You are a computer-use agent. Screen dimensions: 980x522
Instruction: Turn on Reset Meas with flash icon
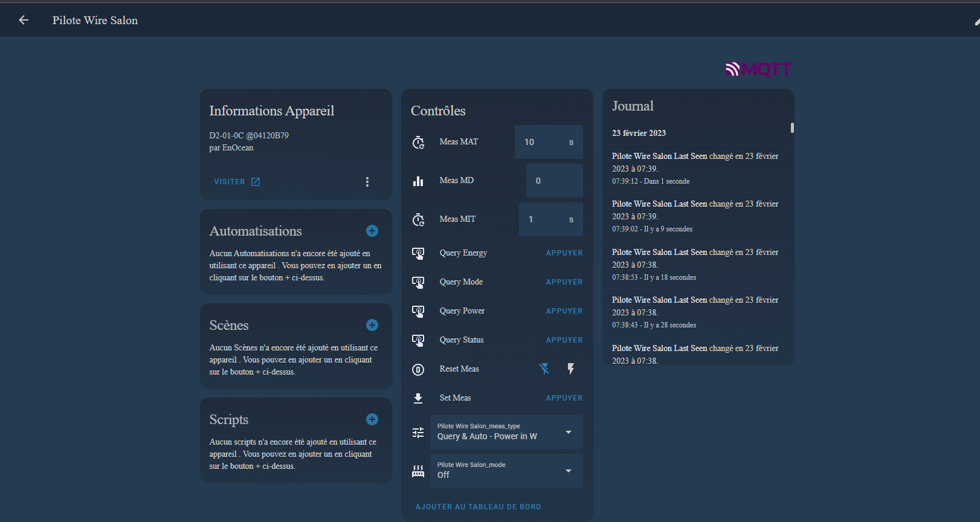tap(571, 369)
